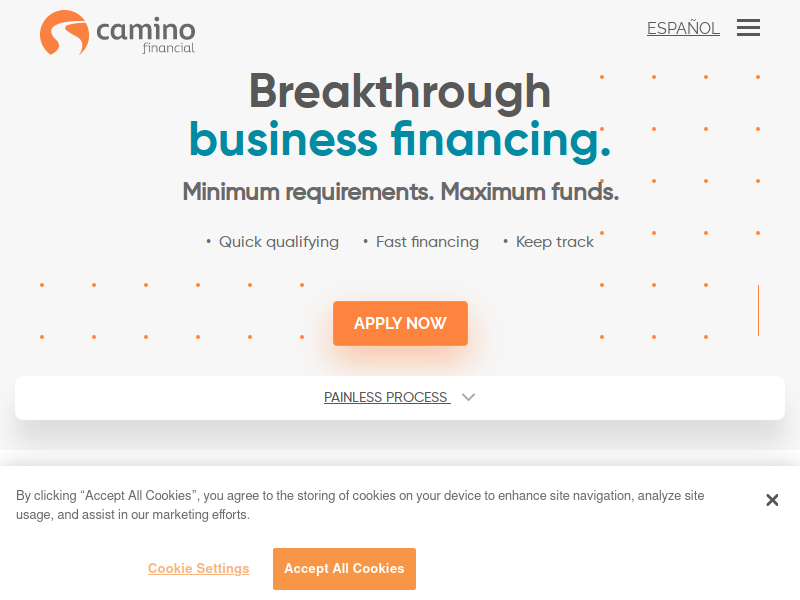The width and height of the screenshot is (800, 600).
Task: Click the Minimum requirements. Maximum funds. subheading
Action: [401, 192]
